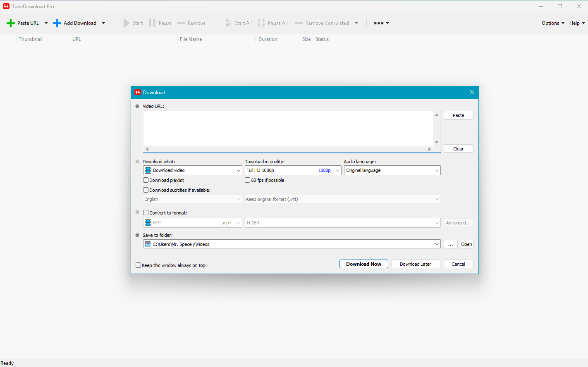Click the Pause All icon
588x367 pixels.
pyautogui.click(x=261, y=23)
